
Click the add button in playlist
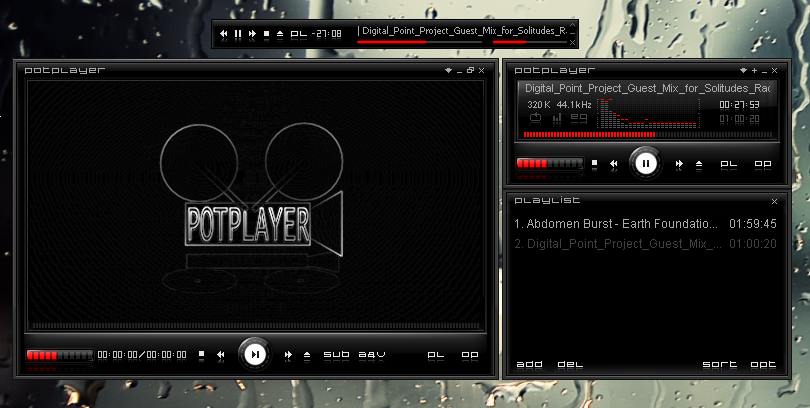point(529,364)
